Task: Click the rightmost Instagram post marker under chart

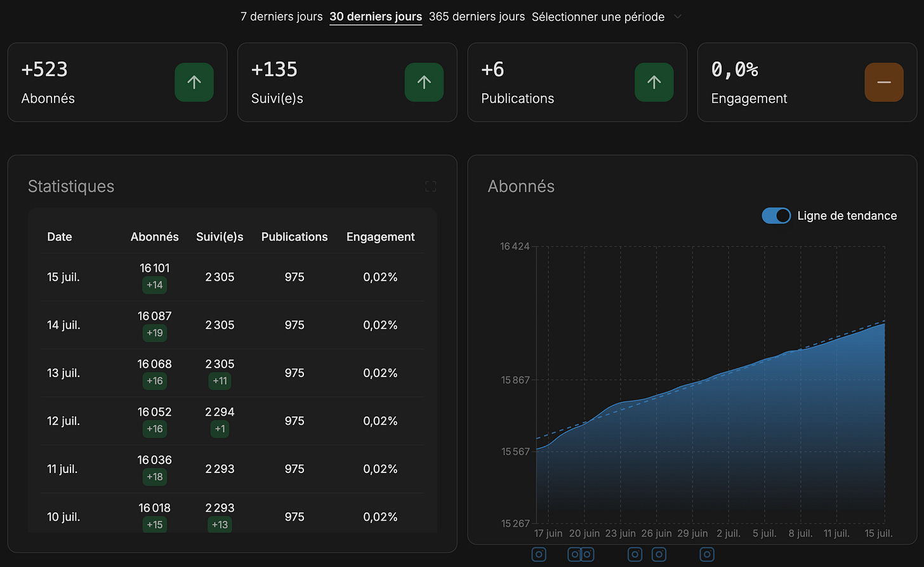Action: coord(707,554)
